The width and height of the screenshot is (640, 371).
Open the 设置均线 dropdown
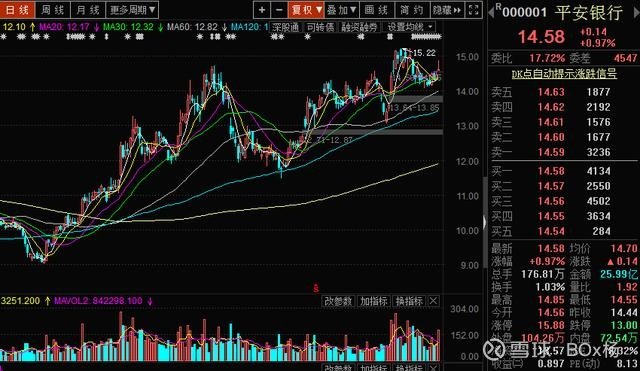coord(410,27)
